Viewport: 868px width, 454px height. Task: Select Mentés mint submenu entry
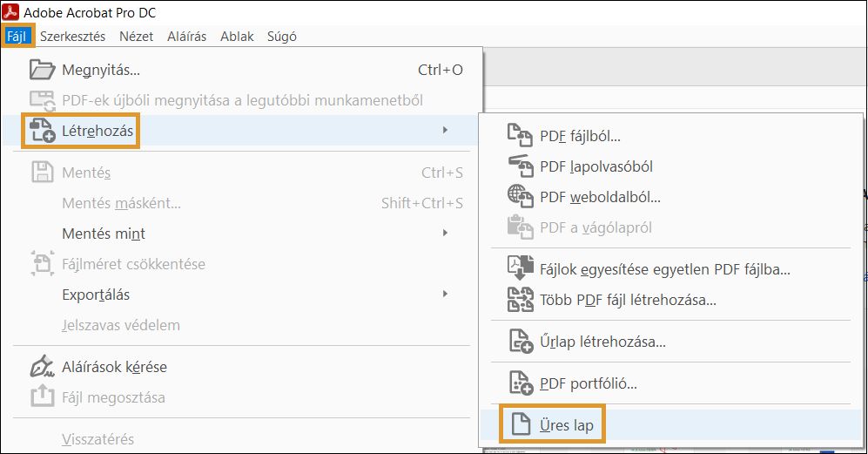(x=242, y=234)
